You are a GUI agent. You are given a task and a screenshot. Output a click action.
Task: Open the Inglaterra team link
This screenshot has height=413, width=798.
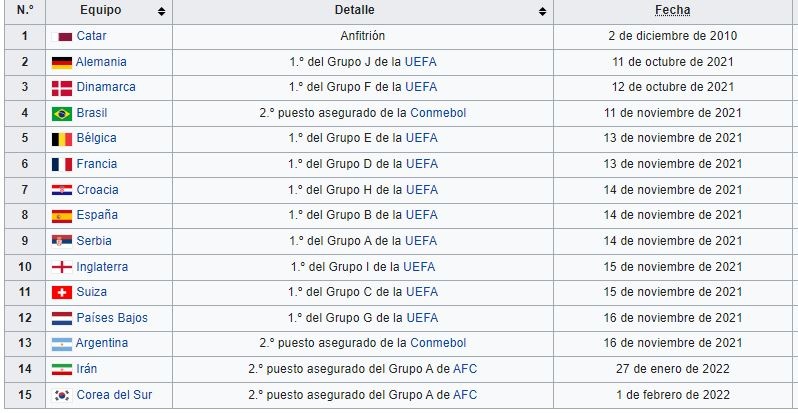coord(102,267)
